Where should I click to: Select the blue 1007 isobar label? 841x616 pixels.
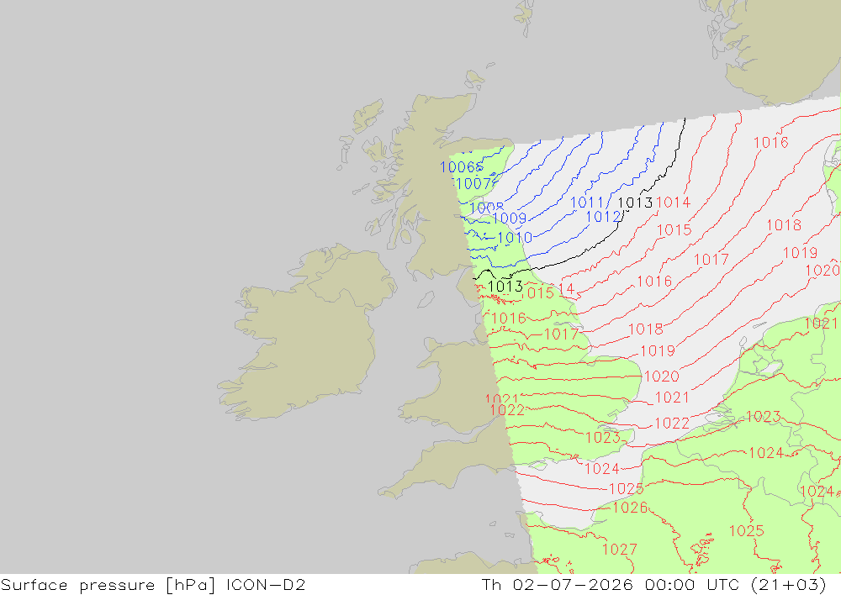[x=473, y=184]
